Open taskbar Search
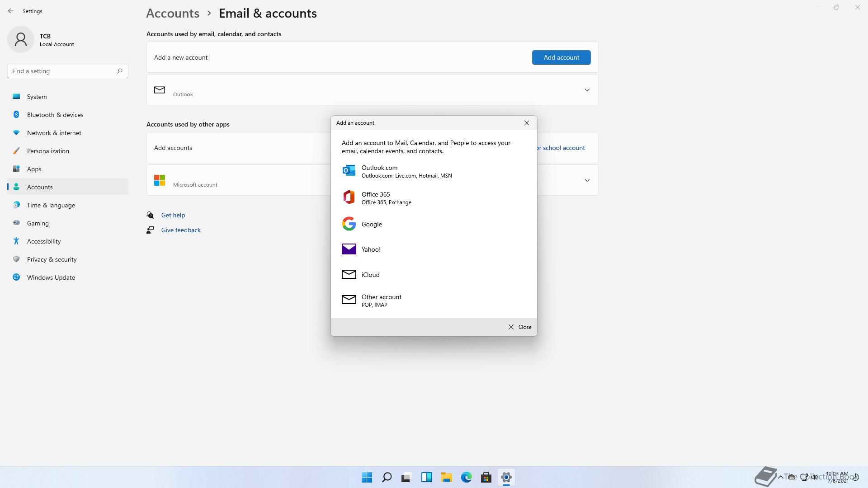Viewport: 868px width, 488px height. 387,477
